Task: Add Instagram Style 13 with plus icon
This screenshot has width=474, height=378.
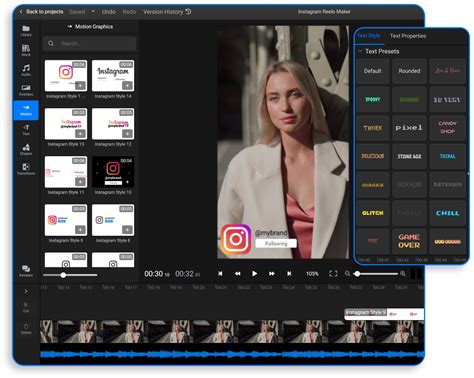Action: (80, 134)
